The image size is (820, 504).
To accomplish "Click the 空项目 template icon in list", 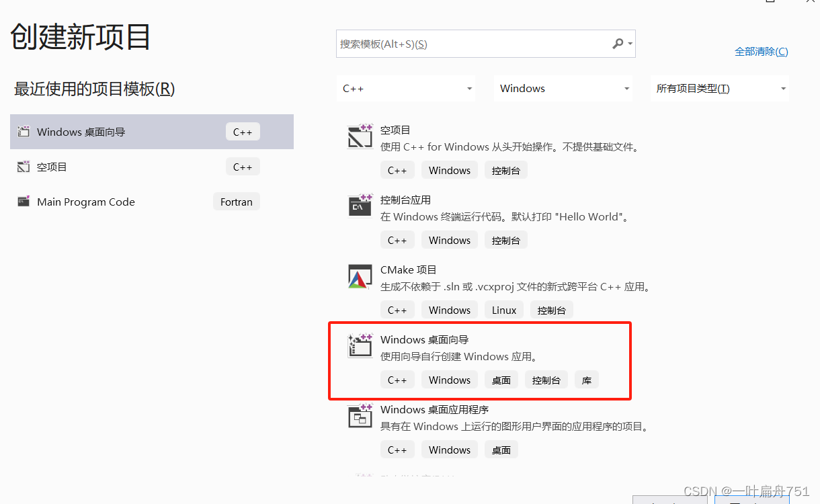I will pos(360,136).
